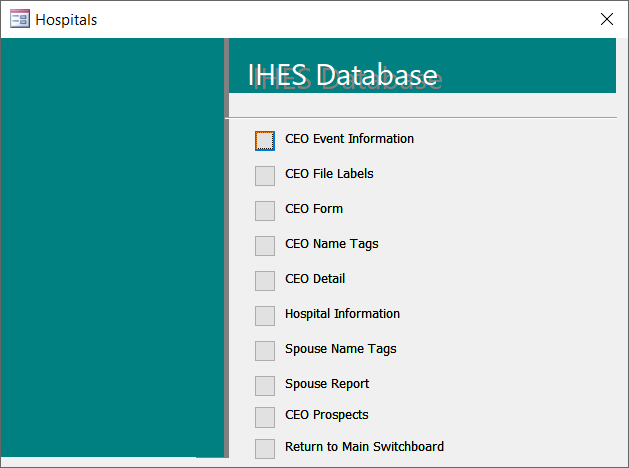Select the CEO Prospects label text
Viewport: 629px width, 468px height.
click(x=327, y=415)
